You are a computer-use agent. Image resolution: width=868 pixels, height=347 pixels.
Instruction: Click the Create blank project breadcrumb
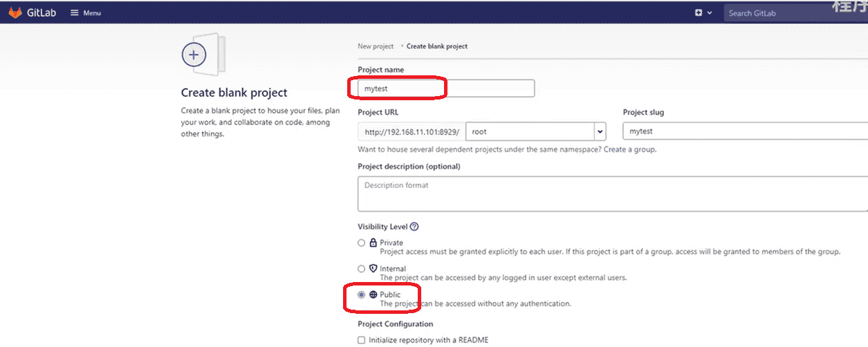(x=436, y=46)
